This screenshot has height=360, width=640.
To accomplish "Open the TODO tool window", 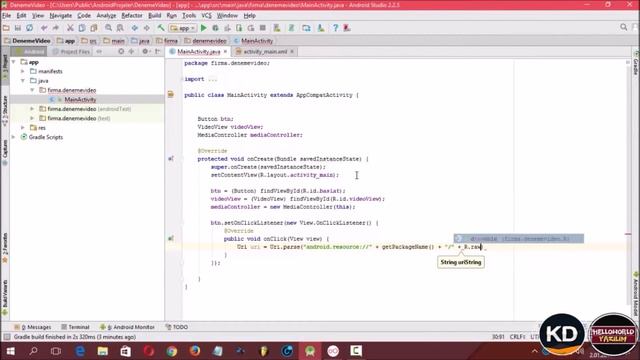I will [176, 327].
